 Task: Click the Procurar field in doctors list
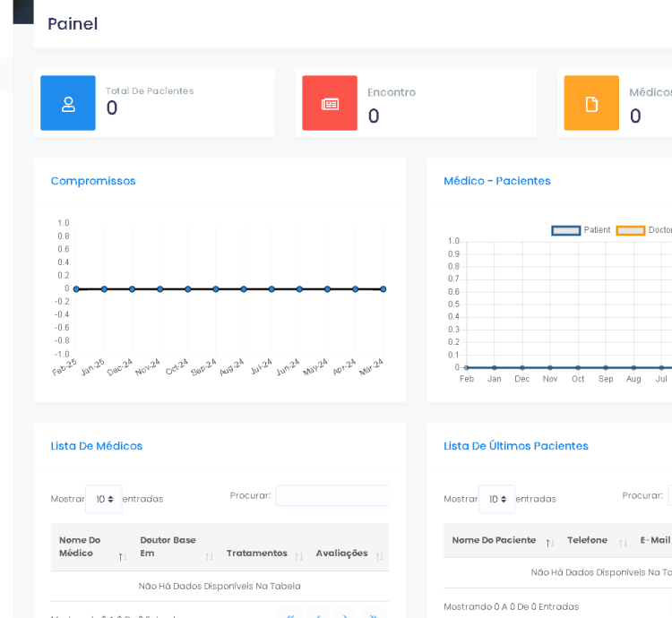coord(332,495)
